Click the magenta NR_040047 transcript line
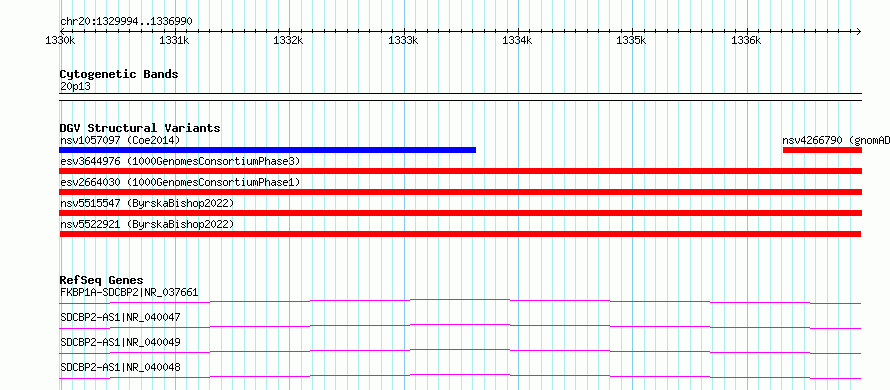890x390 pixels. pyautogui.click(x=460, y=326)
